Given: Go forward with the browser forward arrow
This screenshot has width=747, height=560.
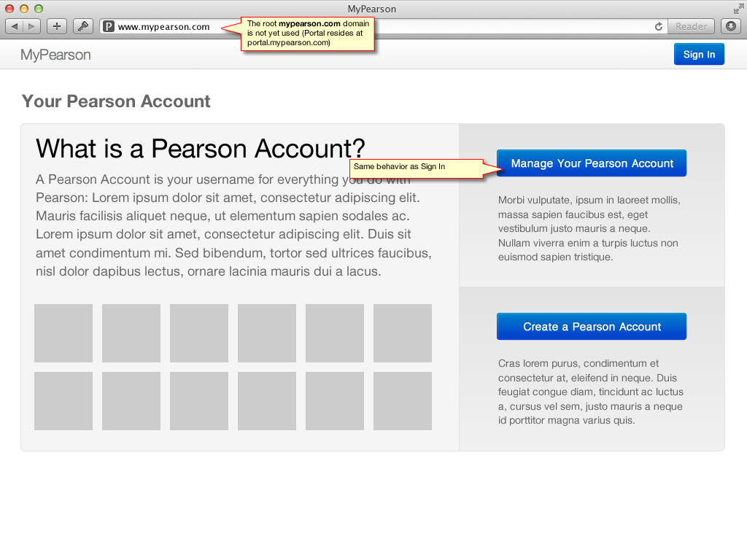Looking at the screenshot, I should coord(31,26).
